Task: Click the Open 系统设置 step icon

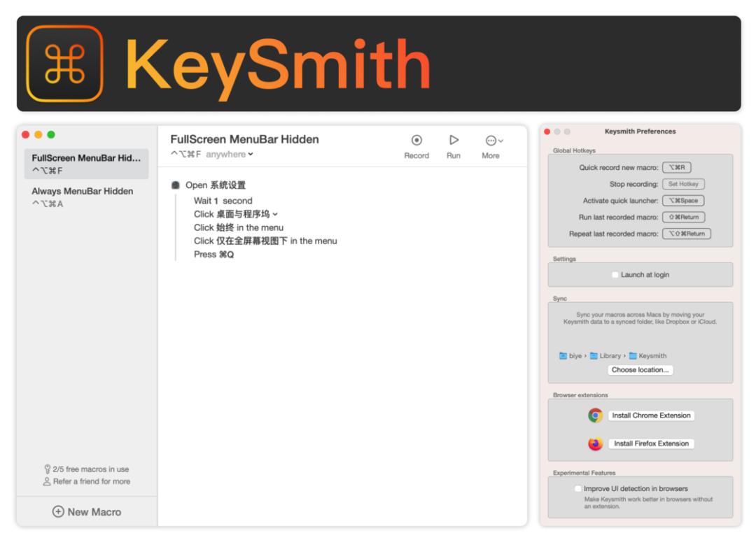Action: point(176,185)
